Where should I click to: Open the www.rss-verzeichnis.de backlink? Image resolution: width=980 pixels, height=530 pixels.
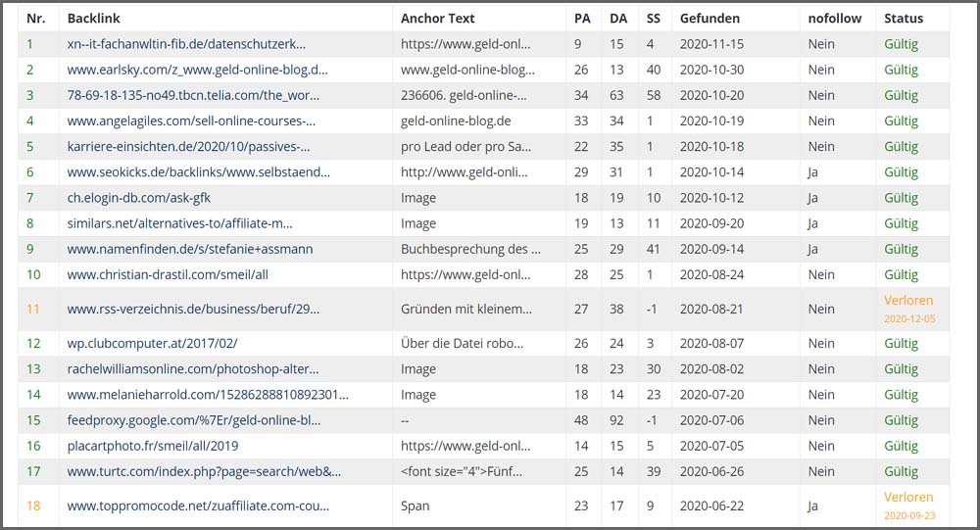tap(193, 309)
